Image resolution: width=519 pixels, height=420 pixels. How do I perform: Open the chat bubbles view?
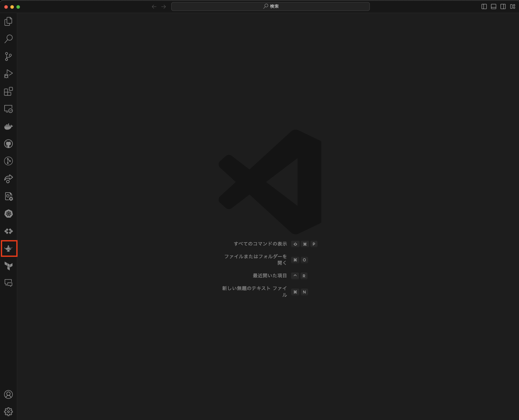tap(8, 283)
